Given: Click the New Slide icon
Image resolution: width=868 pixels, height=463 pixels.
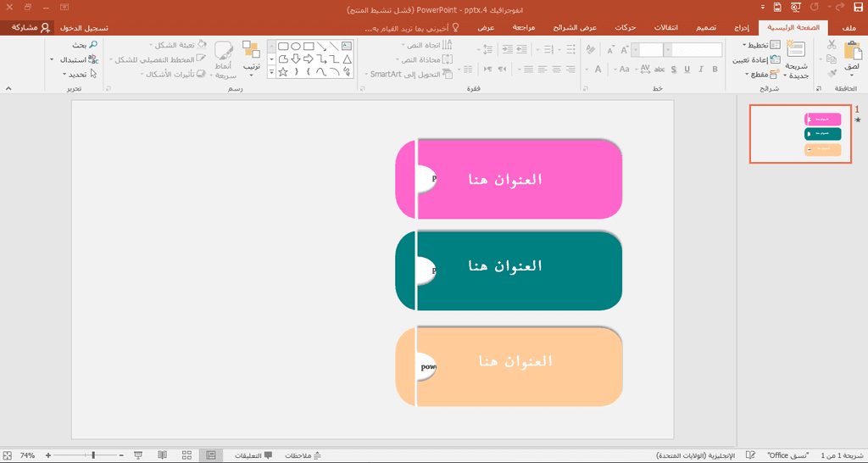Looking at the screenshot, I should tap(796, 48).
